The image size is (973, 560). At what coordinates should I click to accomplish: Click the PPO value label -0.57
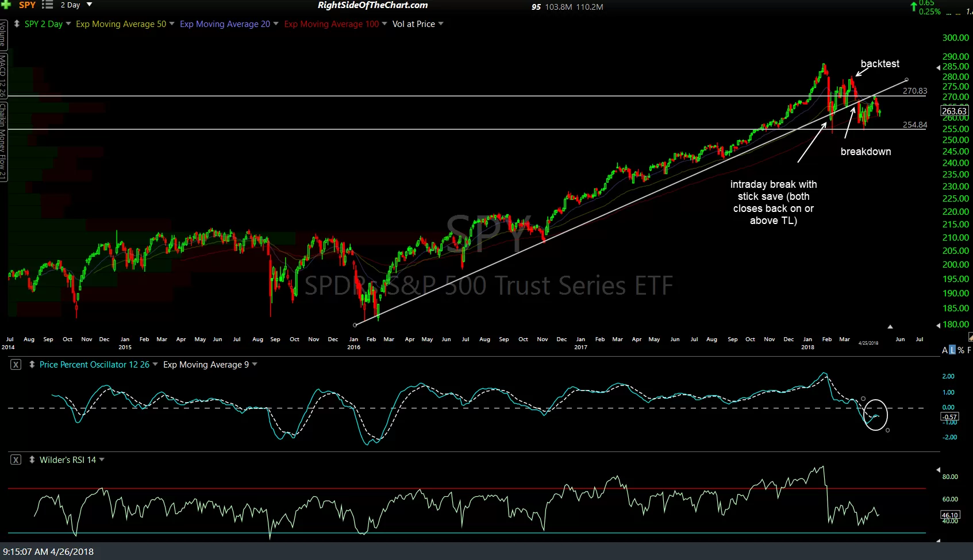click(950, 417)
